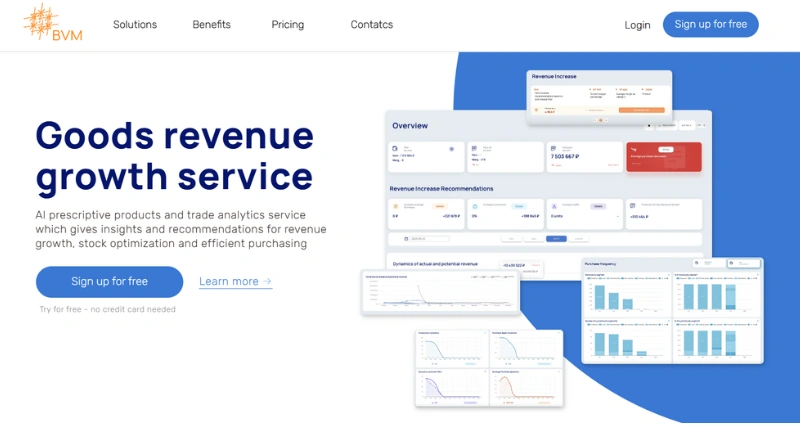Click the icon in the first recommendation card
The image size is (800, 427).
[395, 205]
